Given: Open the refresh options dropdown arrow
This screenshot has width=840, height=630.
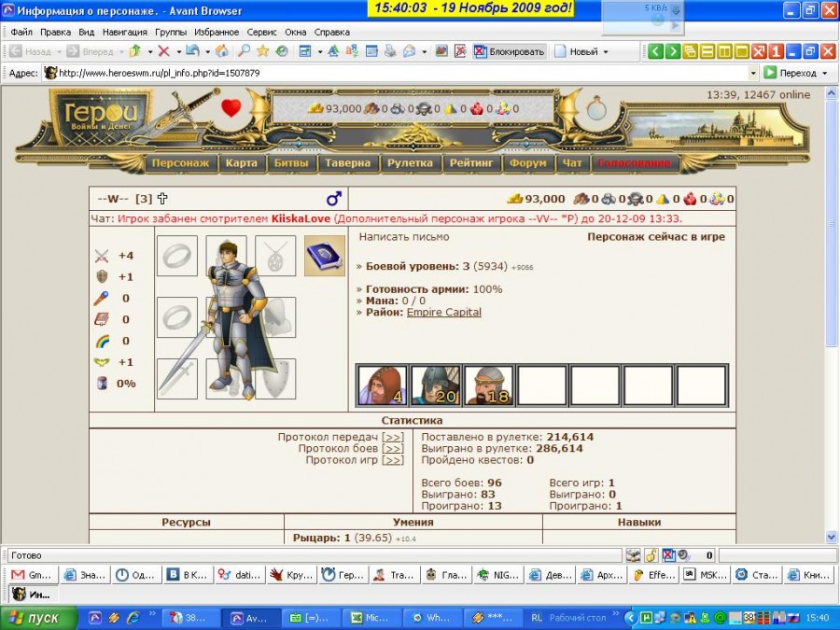Looking at the screenshot, I should 207,52.
